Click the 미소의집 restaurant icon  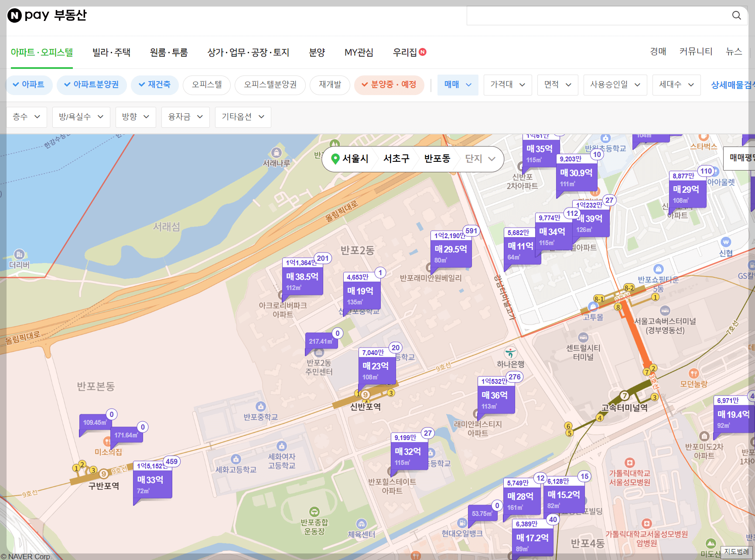107,441
